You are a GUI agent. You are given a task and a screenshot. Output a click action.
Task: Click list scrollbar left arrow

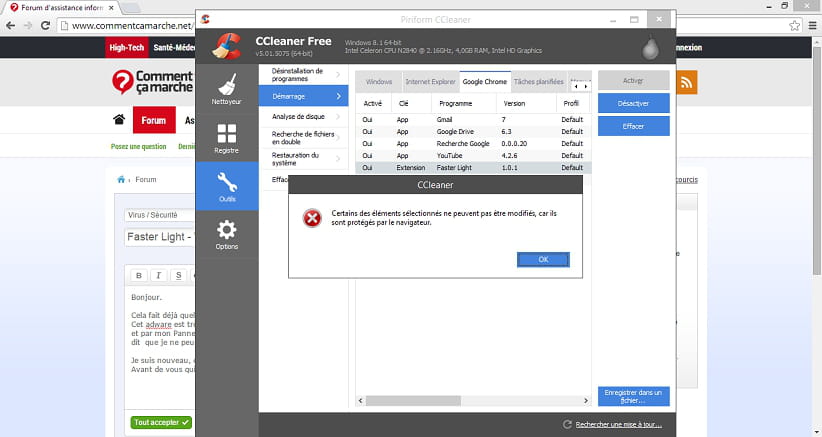click(360, 400)
